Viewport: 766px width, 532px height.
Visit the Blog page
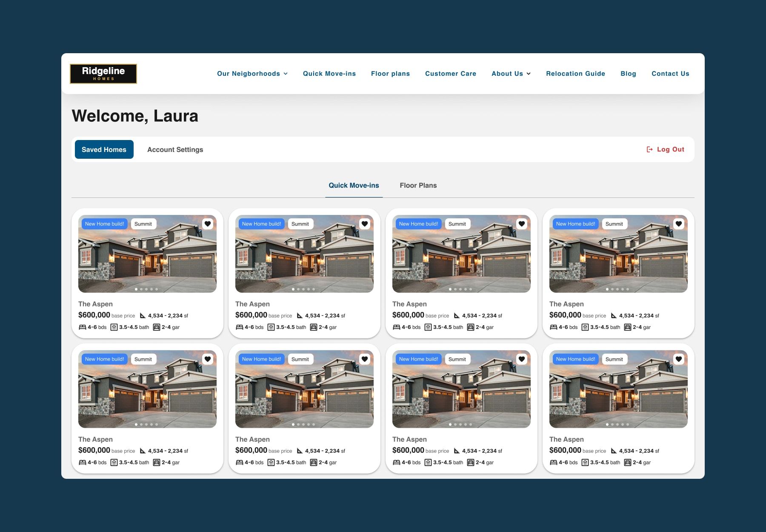[628, 74]
